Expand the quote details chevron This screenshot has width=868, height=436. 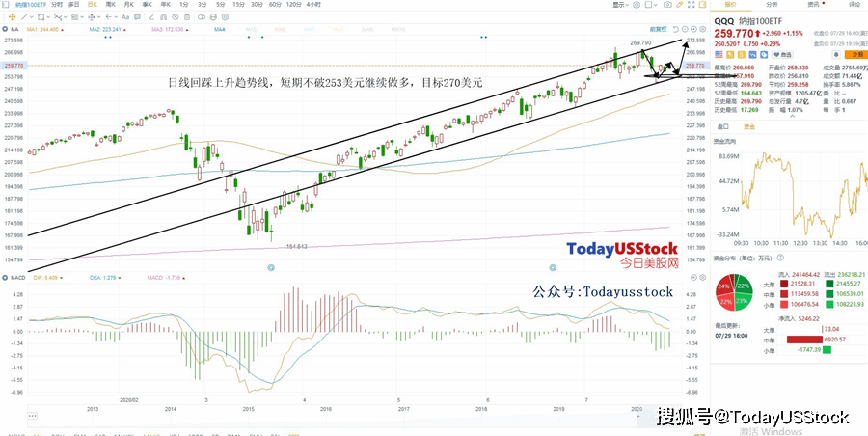pos(791,116)
